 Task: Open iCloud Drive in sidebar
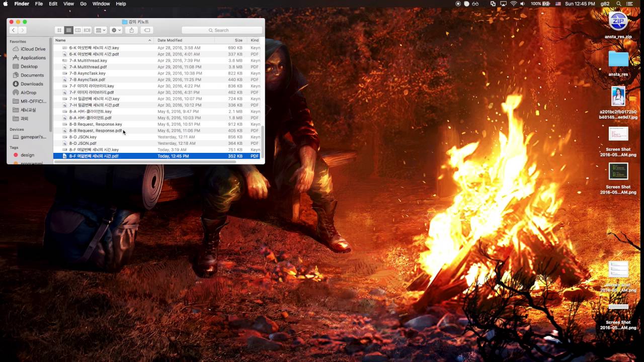click(x=30, y=49)
